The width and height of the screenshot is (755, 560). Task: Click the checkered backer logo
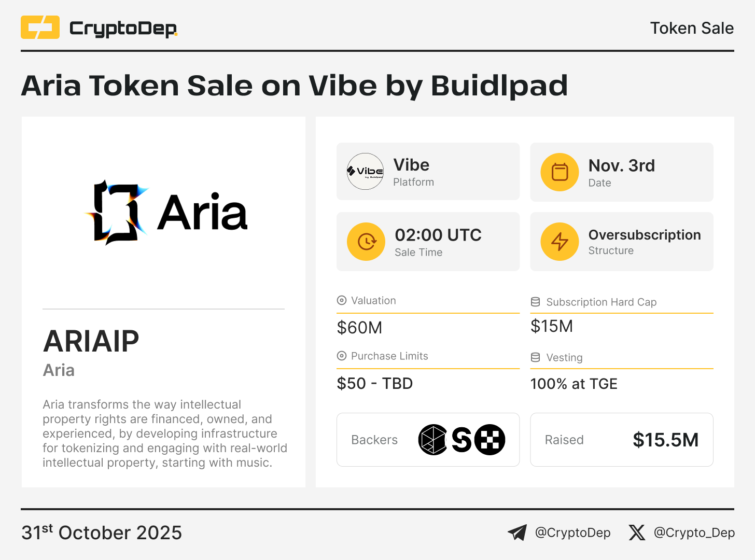490,440
